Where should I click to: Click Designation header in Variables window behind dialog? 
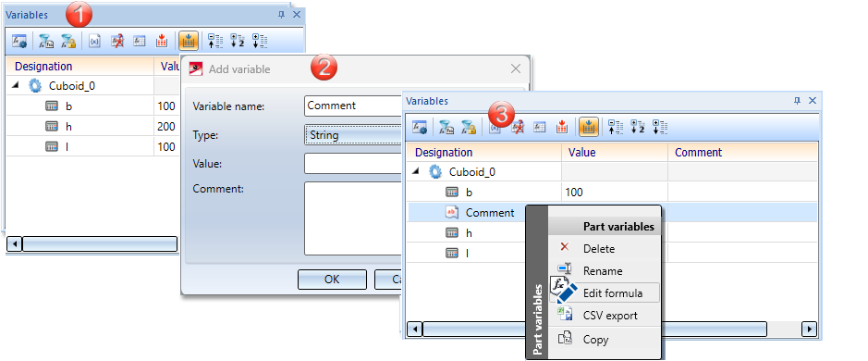(x=43, y=67)
